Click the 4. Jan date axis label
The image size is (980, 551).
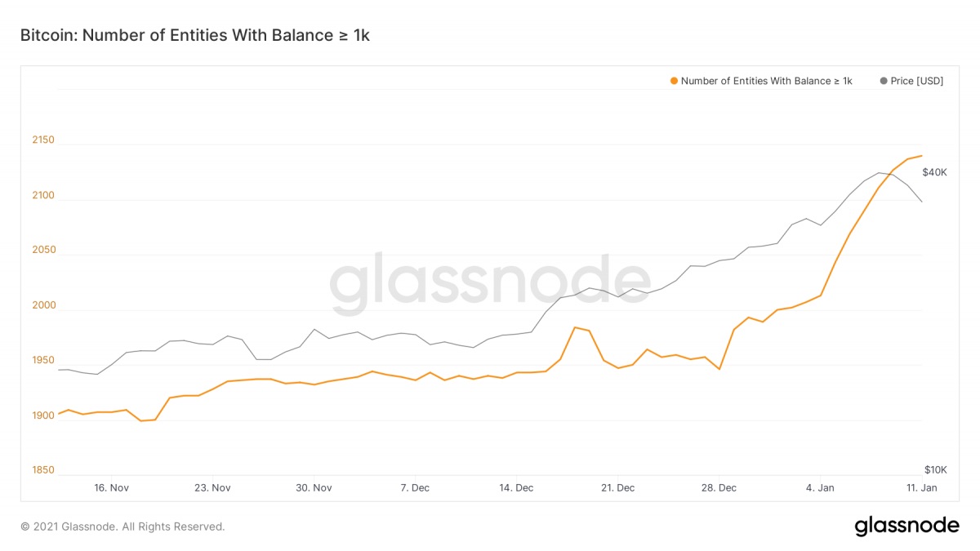(820, 487)
